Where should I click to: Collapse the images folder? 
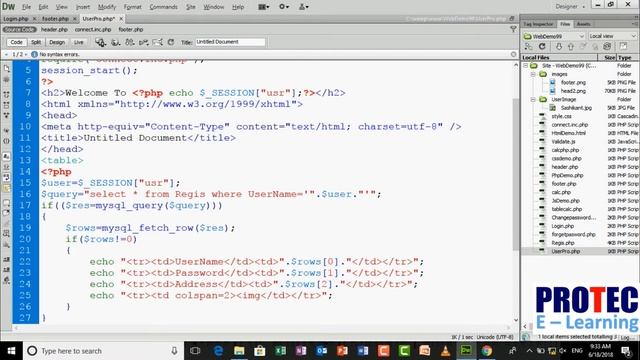(533, 74)
